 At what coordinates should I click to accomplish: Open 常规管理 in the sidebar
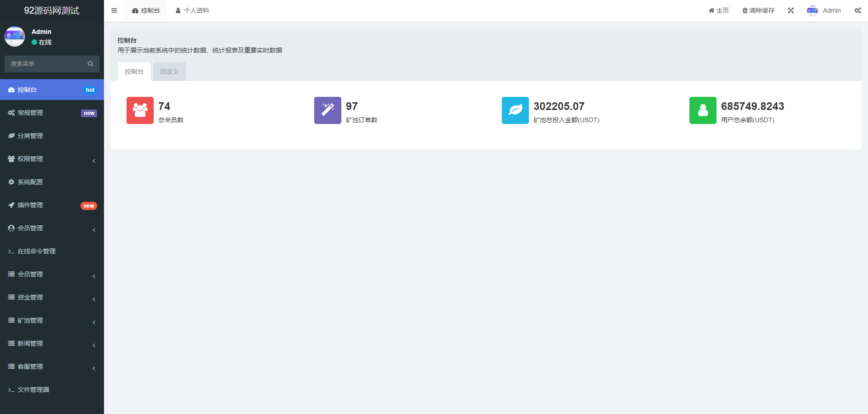pyautogui.click(x=52, y=113)
